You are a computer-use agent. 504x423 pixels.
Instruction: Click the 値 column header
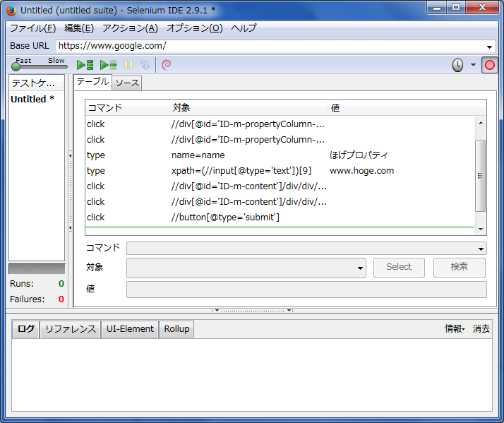click(407, 108)
